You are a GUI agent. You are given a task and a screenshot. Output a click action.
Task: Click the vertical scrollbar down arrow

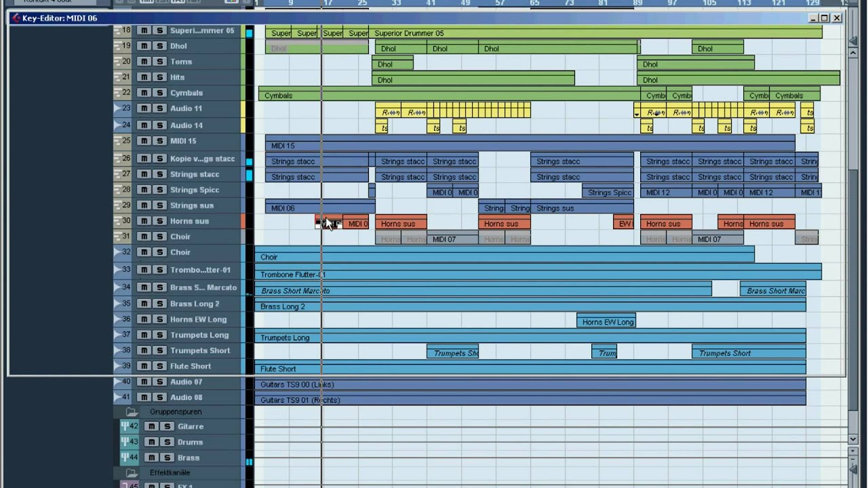(x=853, y=439)
